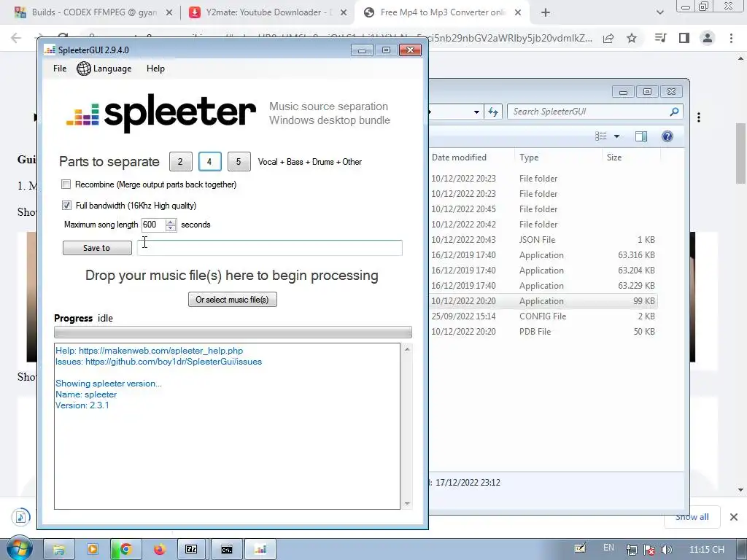Click log scrollbar up arrow

407,349
